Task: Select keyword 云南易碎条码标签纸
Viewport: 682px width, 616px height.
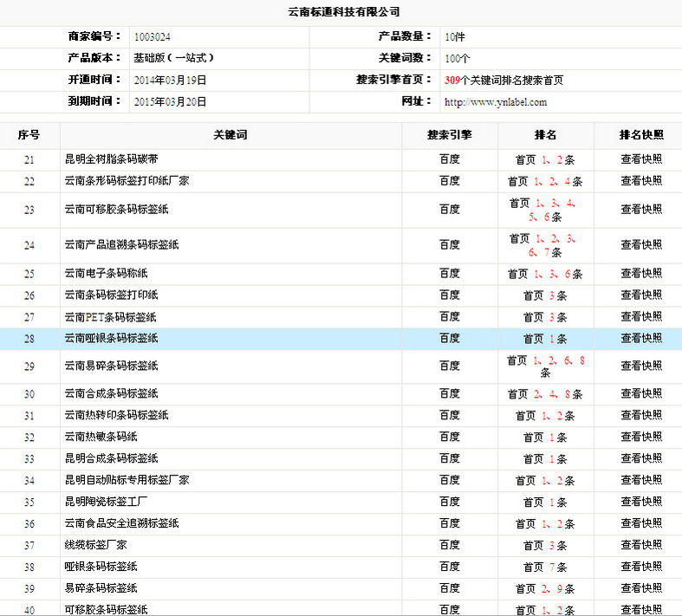Action: coord(111,366)
